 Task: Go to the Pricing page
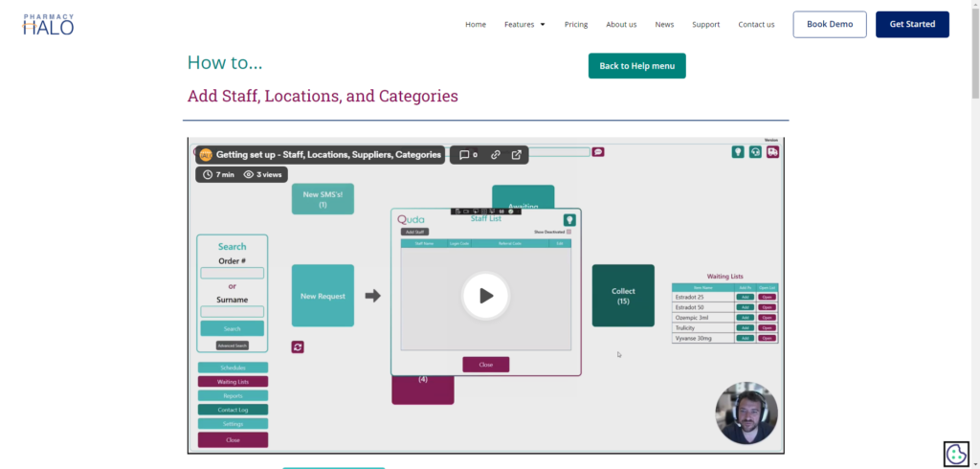pos(576,25)
